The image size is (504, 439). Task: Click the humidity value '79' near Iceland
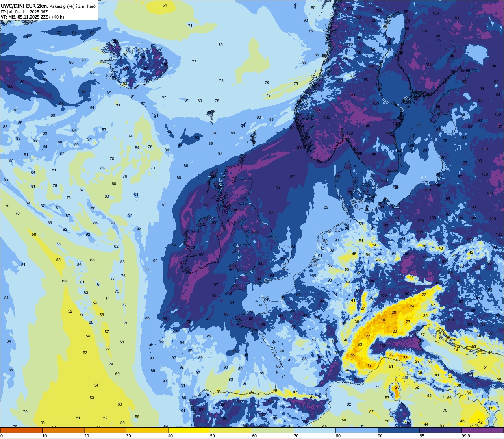coord(217,101)
